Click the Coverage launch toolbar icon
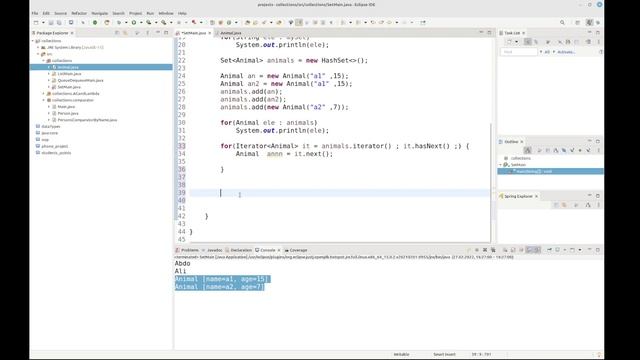This screenshot has width=640, height=360. pyautogui.click(x=149, y=22)
